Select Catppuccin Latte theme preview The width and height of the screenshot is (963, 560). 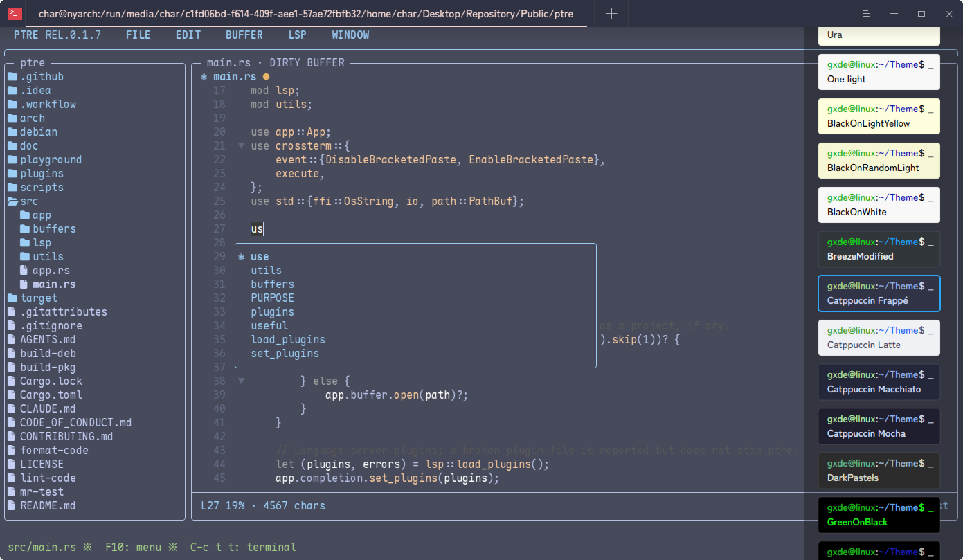(x=879, y=337)
